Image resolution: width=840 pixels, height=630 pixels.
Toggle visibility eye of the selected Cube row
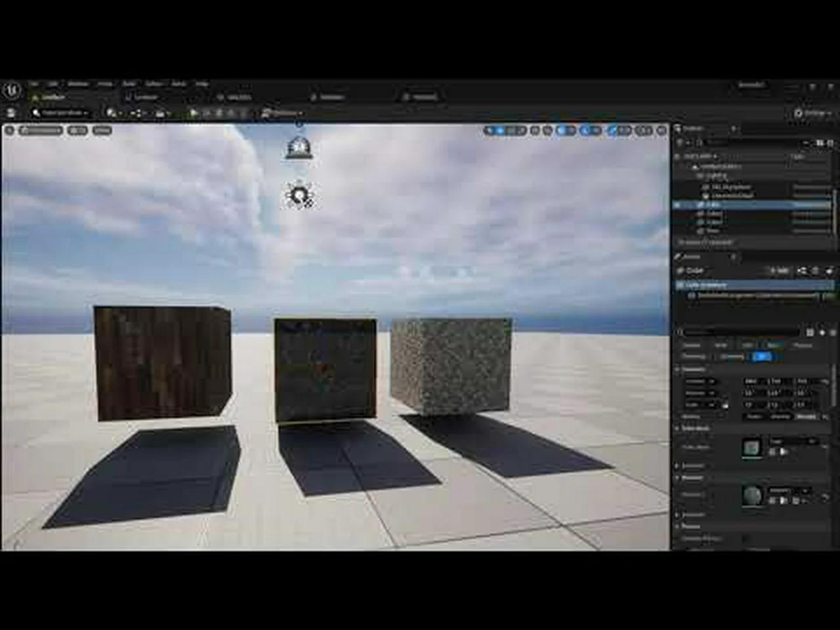click(x=678, y=205)
